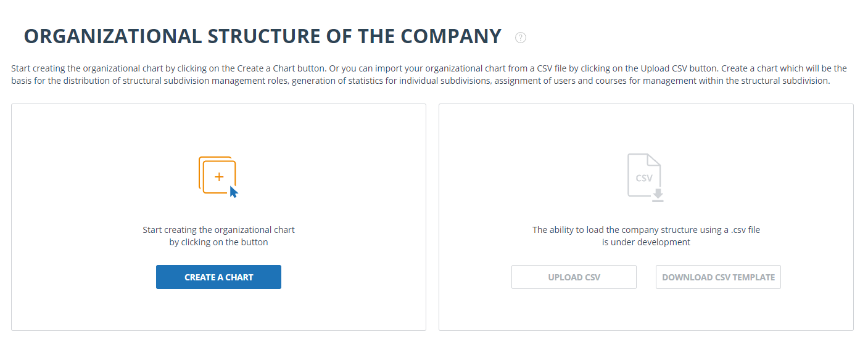Select the Upload CSV button
Viewport: 868px width, 342px height.
click(x=574, y=277)
